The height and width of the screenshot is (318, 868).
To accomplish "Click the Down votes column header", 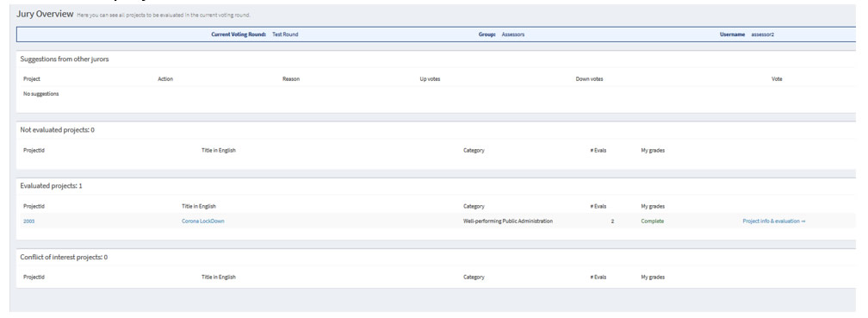I will [x=589, y=79].
